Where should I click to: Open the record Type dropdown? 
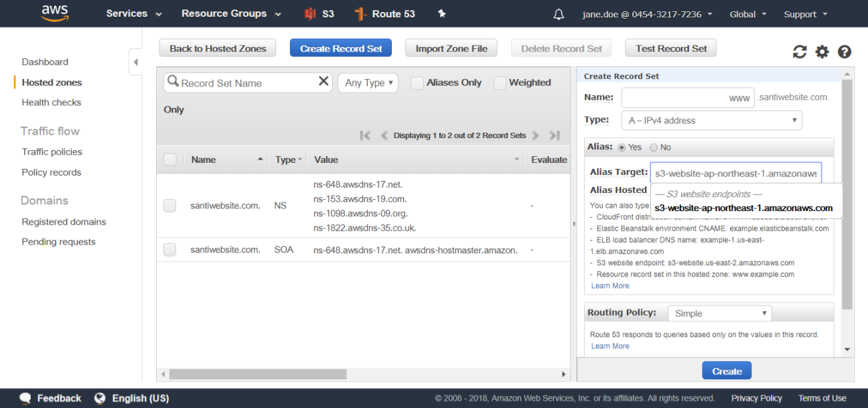pyautogui.click(x=711, y=121)
